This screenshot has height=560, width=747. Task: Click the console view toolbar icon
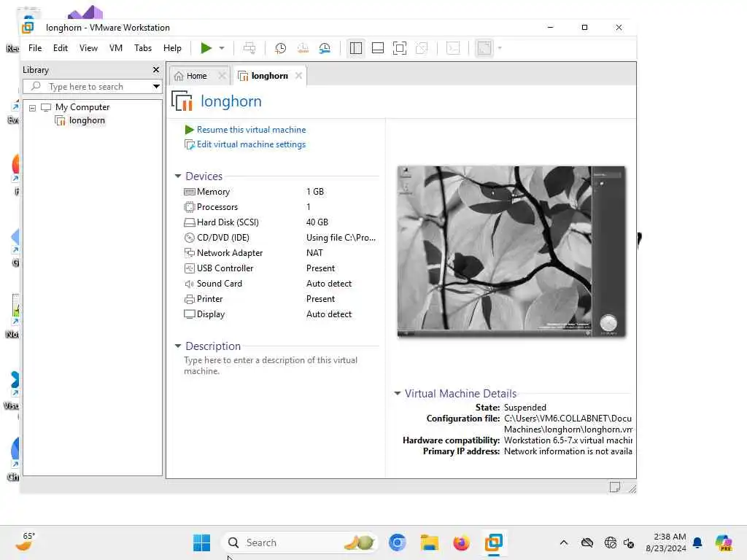click(x=453, y=48)
